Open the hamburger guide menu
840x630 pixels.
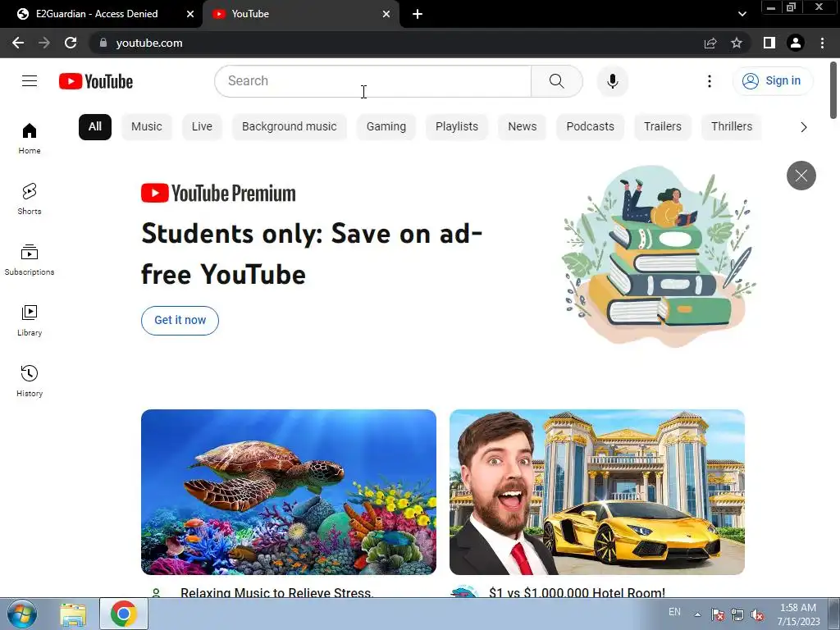tap(30, 81)
